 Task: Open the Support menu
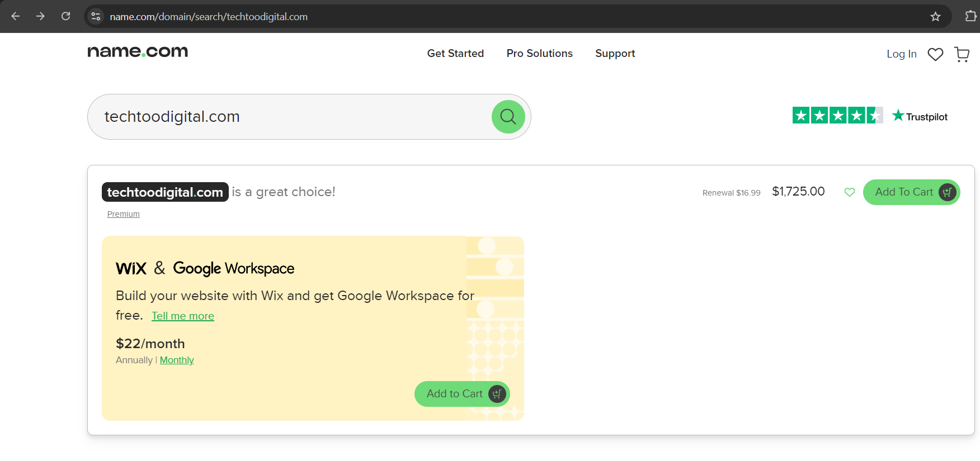pyautogui.click(x=615, y=54)
